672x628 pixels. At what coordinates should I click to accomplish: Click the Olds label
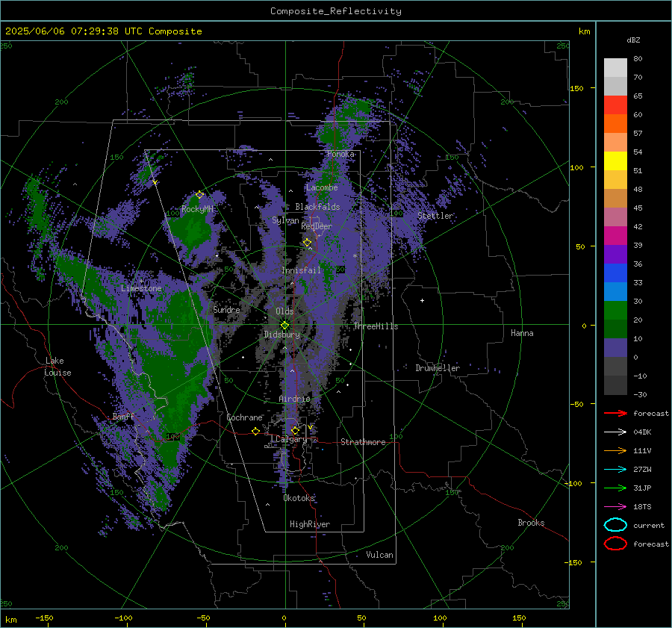coord(284,311)
